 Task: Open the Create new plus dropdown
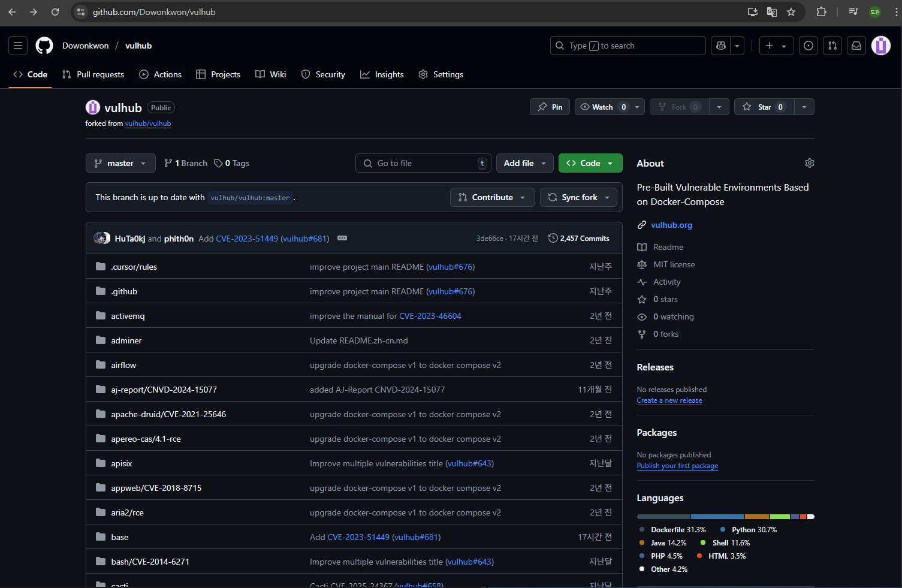tap(776, 46)
